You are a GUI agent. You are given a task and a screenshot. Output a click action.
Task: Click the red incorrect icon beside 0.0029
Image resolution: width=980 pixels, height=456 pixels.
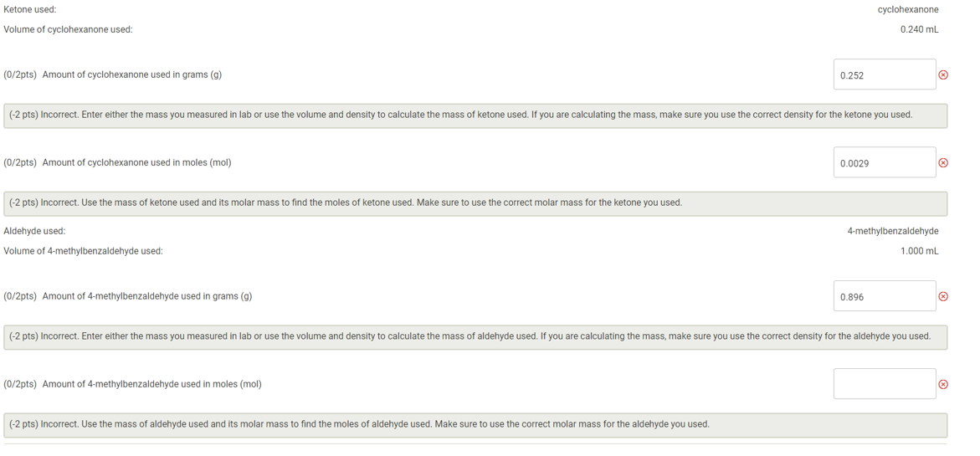pos(943,163)
